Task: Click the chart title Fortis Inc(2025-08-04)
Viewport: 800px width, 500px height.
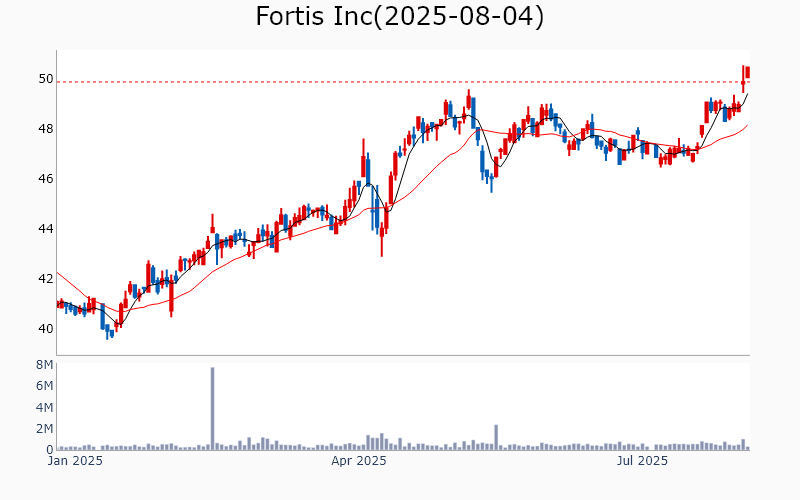Action: click(400, 17)
